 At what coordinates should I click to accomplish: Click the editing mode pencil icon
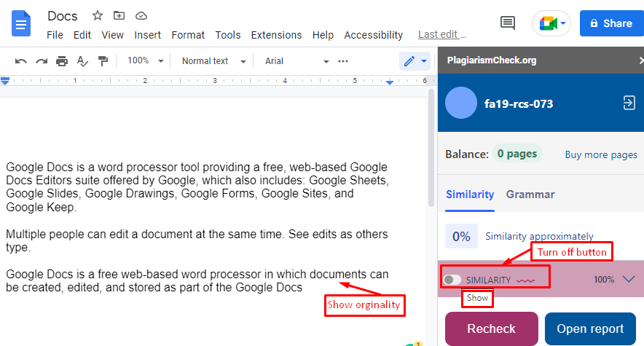(x=409, y=62)
